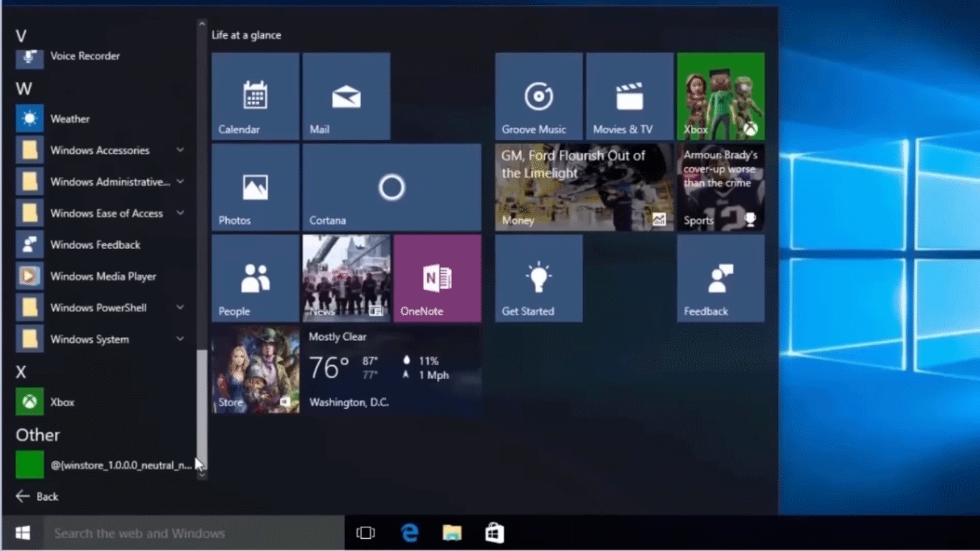Launch the Photos app tile

(255, 187)
